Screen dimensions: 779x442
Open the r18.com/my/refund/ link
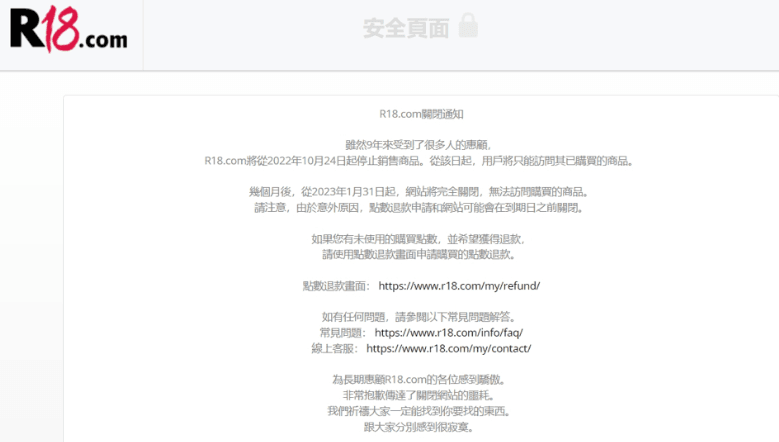click(x=459, y=286)
